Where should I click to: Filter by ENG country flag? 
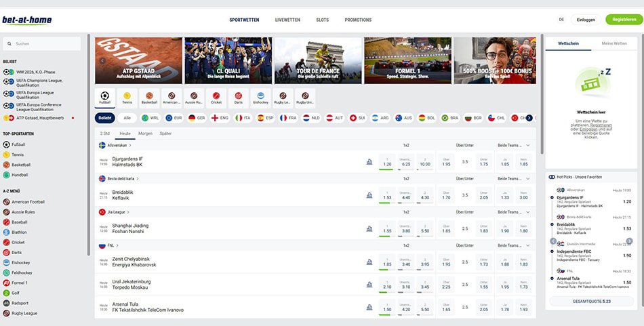220,118
